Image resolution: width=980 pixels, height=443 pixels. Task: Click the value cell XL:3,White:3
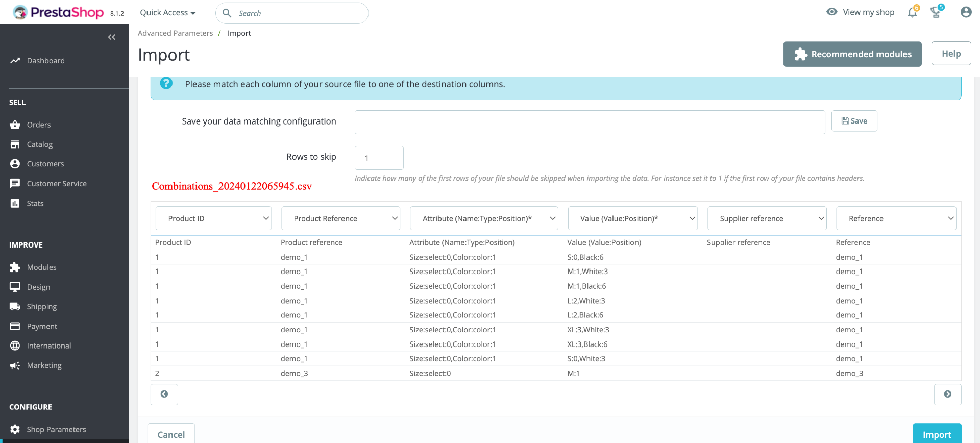point(589,330)
